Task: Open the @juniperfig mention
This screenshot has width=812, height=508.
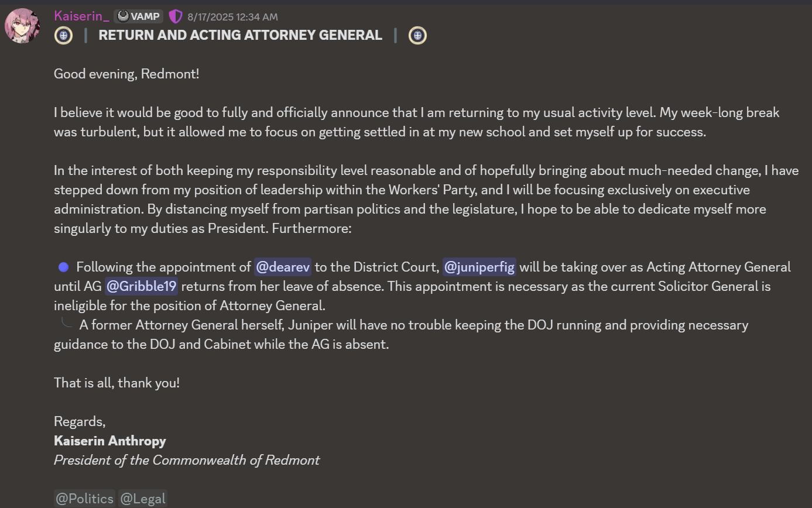Action: point(479,267)
